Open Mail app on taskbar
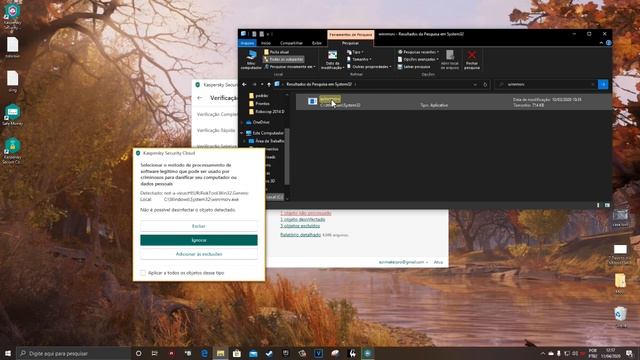 click(253, 353)
